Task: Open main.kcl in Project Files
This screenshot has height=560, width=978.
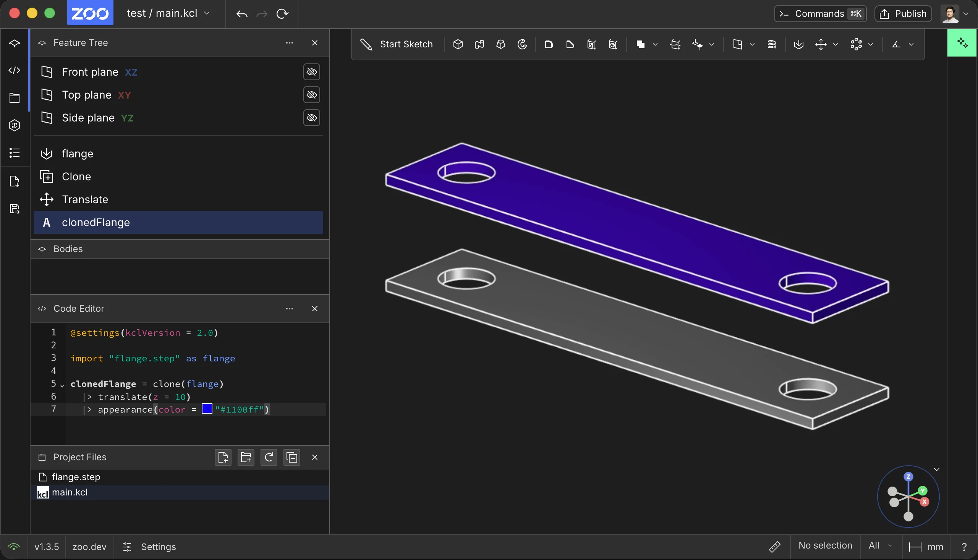Action: [x=180, y=492]
